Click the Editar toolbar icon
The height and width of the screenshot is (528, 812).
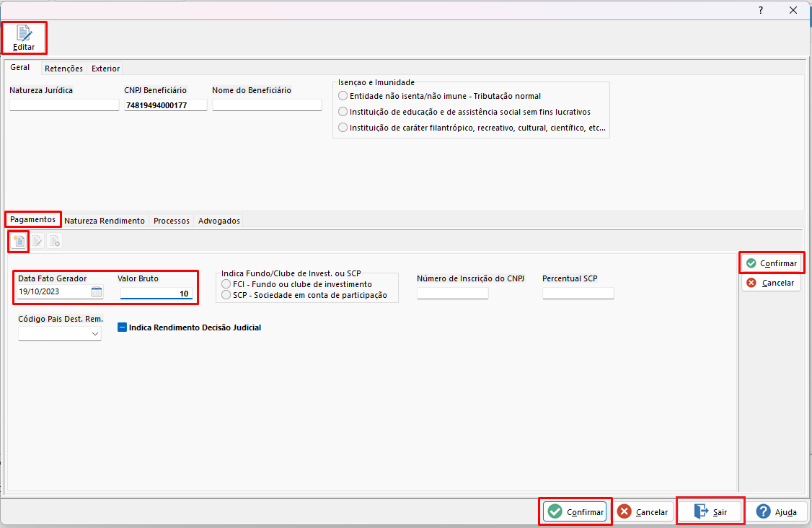pyautogui.click(x=24, y=38)
